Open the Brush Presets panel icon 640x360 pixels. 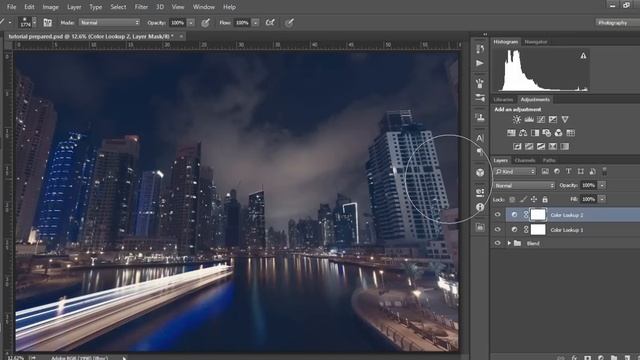coord(480,84)
